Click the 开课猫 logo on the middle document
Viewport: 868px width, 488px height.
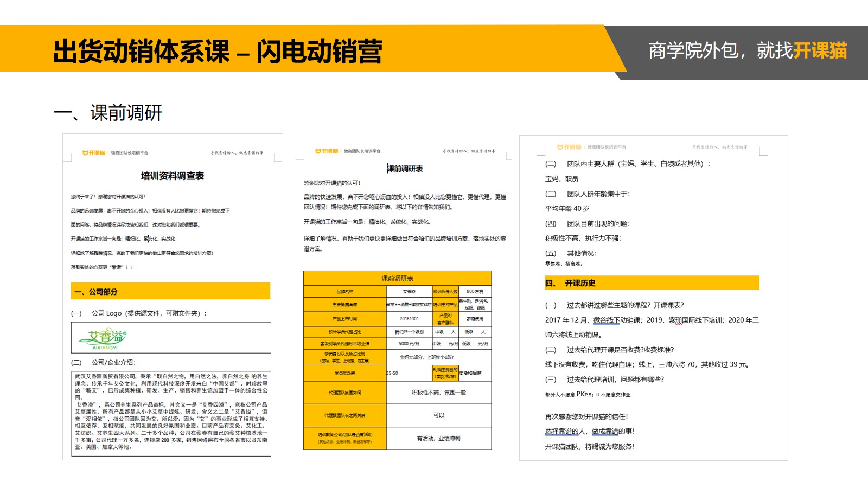point(327,151)
